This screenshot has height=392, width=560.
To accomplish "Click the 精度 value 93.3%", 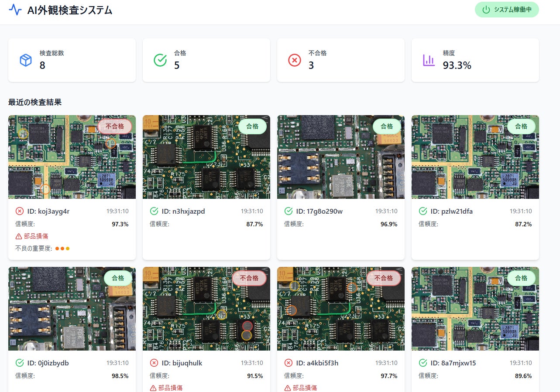I will (457, 65).
